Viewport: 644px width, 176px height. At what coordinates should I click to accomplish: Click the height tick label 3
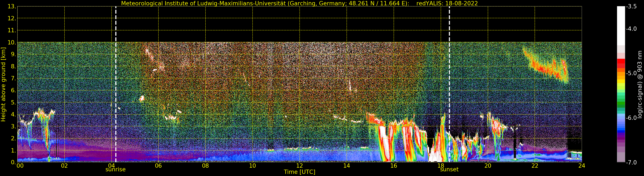(13, 126)
